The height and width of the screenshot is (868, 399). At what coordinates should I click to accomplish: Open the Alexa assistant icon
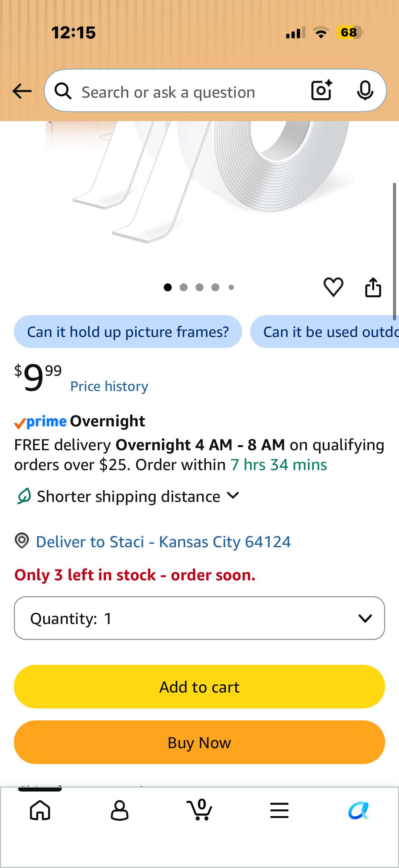pyautogui.click(x=359, y=810)
